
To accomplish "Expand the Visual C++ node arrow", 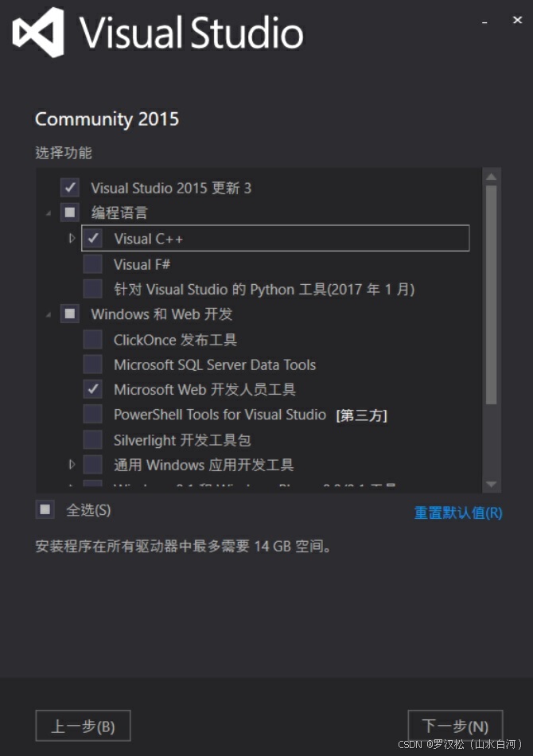I will 72,238.
